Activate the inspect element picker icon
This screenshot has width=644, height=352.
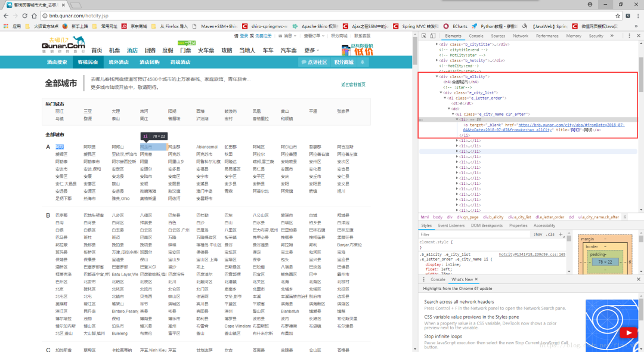(424, 36)
